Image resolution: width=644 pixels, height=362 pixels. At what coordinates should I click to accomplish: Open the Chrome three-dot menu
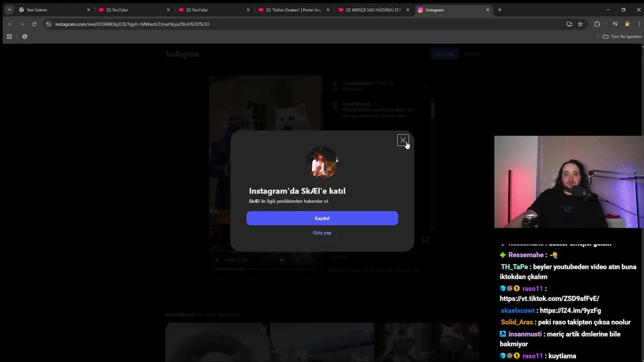[638, 24]
